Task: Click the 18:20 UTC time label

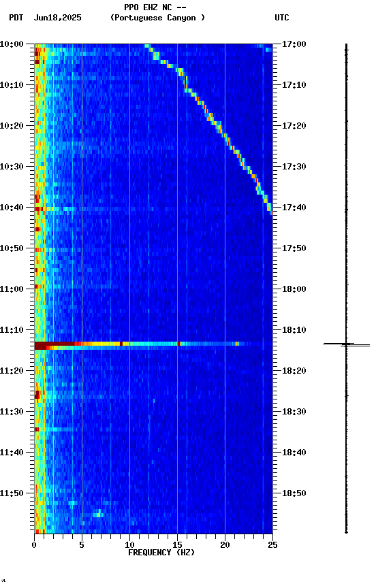Action: click(x=294, y=372)
